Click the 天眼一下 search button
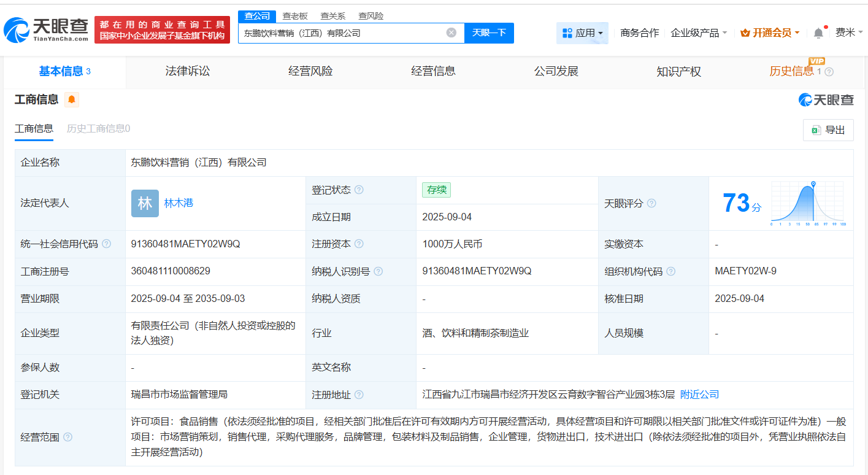 coord(489,33)
